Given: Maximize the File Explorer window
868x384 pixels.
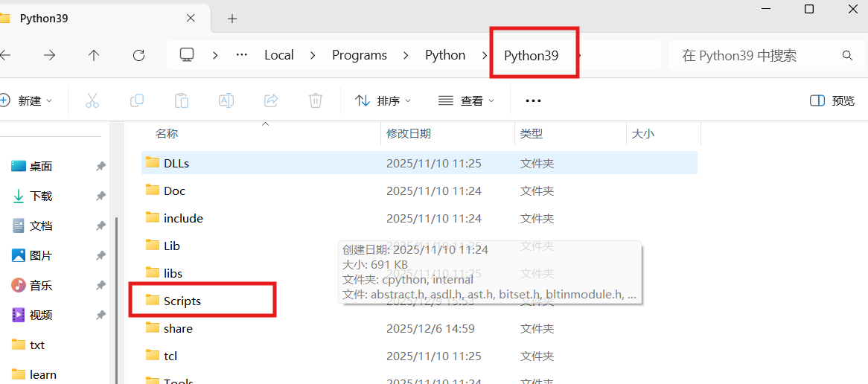Looking at the screenshot, I should point(808,9).
